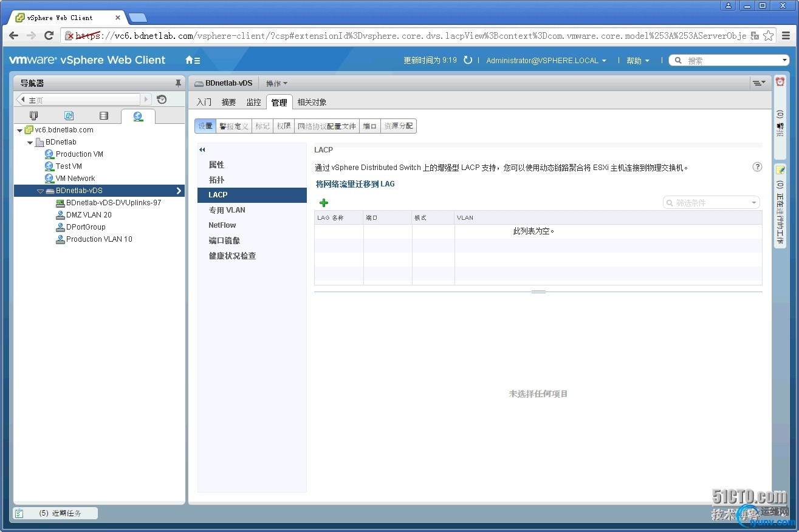The image size is (799, 532).
Task: Click Migrate network traffic to LAG link
Action: coord(355,184)
